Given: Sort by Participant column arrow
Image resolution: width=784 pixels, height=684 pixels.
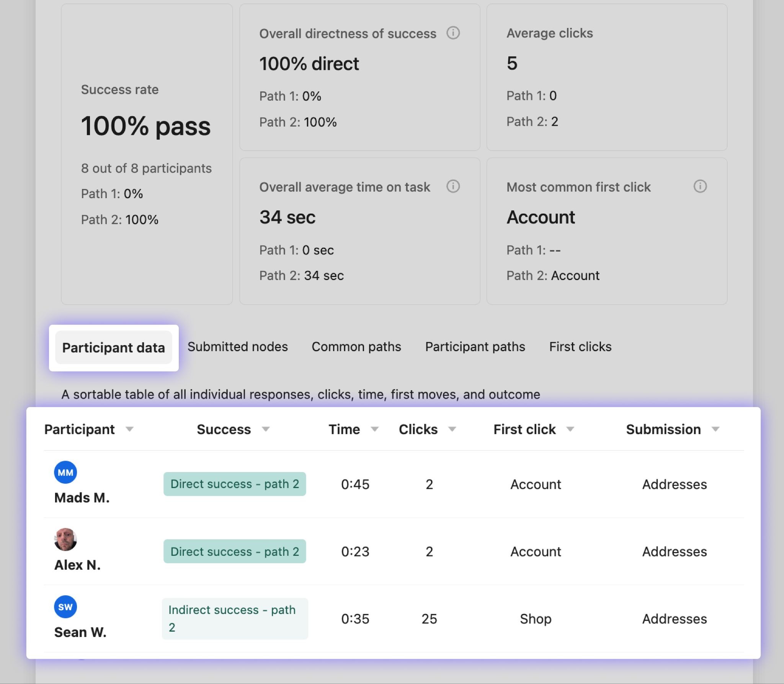Looking at the screenshot, I should (x=129, y=429).
